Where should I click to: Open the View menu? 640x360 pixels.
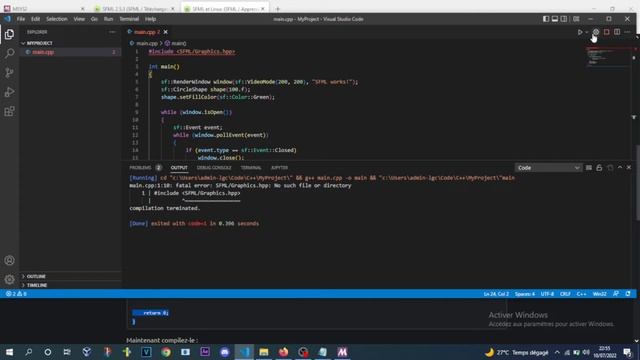click(79, 19)
